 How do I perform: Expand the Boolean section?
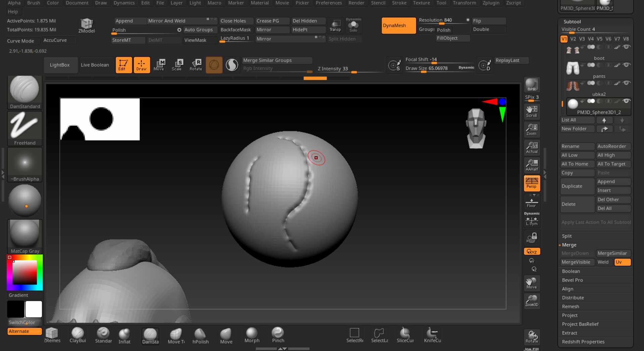point(571,271)
